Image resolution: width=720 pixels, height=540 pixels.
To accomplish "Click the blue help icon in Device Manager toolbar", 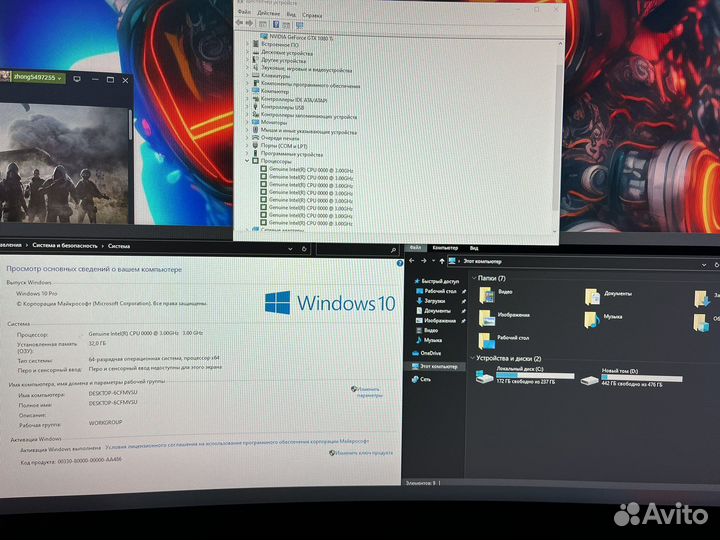I will click(276, 24).
